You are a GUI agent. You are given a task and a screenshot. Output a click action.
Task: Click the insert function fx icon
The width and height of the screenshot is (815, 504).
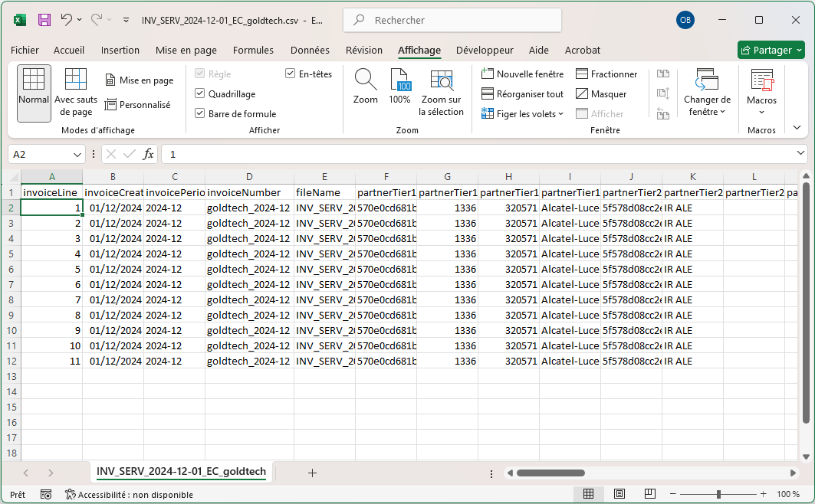coord(149,154)
